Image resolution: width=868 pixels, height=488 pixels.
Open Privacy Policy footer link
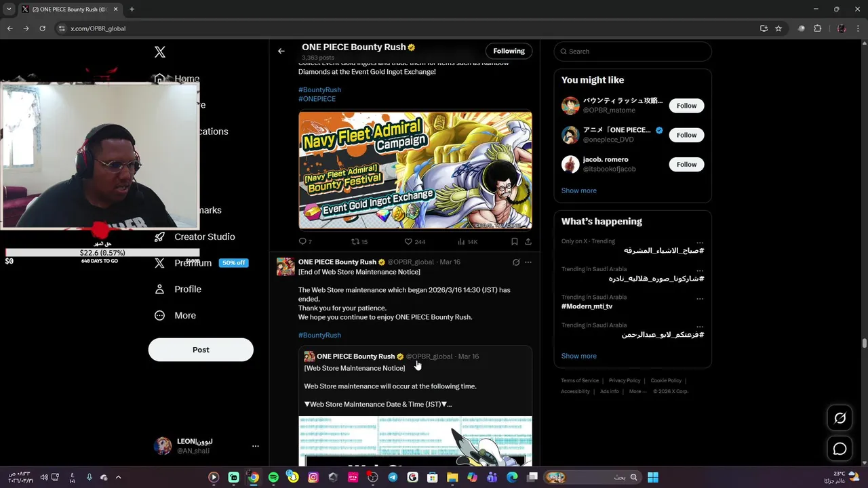tap(625, 381)
